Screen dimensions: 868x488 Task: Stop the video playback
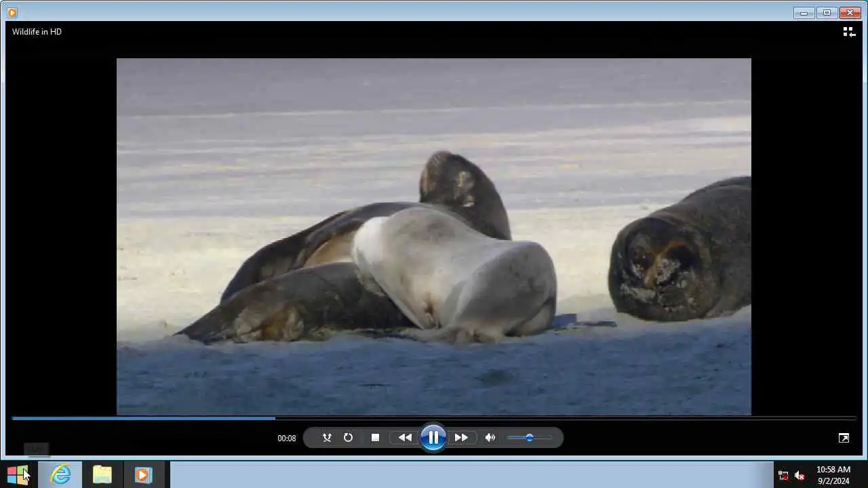pos(375,438)
